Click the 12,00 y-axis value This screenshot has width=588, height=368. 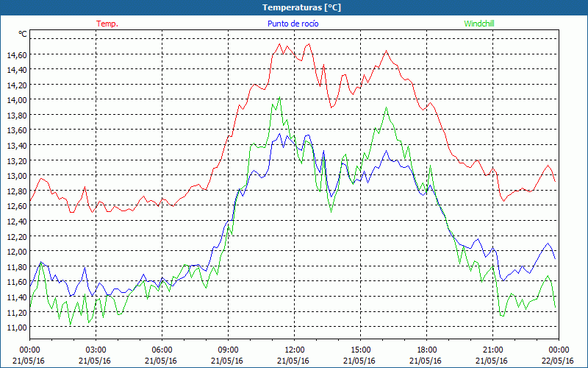click(x=17, y=252)
